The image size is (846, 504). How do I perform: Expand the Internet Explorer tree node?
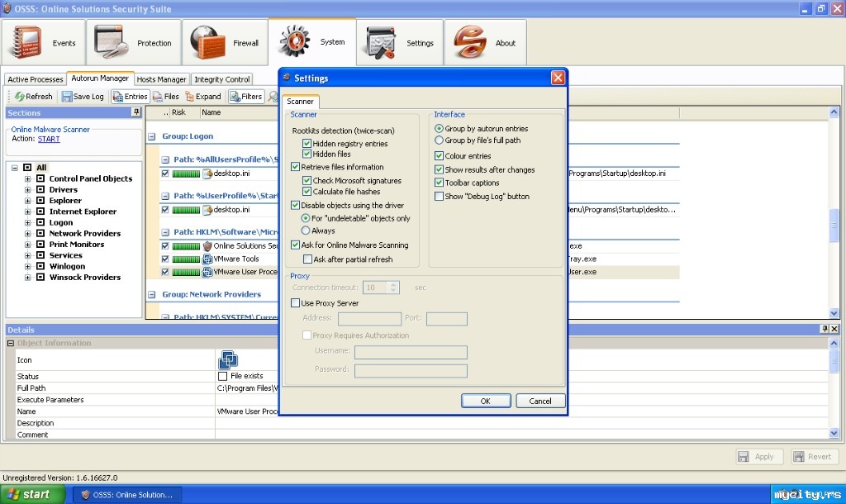(x=27, y=212)
